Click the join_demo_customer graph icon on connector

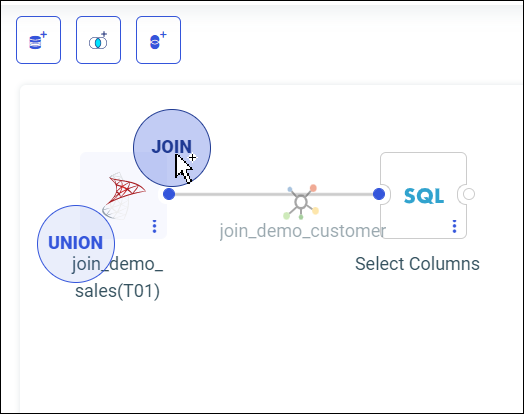click(x=301, y=202)
